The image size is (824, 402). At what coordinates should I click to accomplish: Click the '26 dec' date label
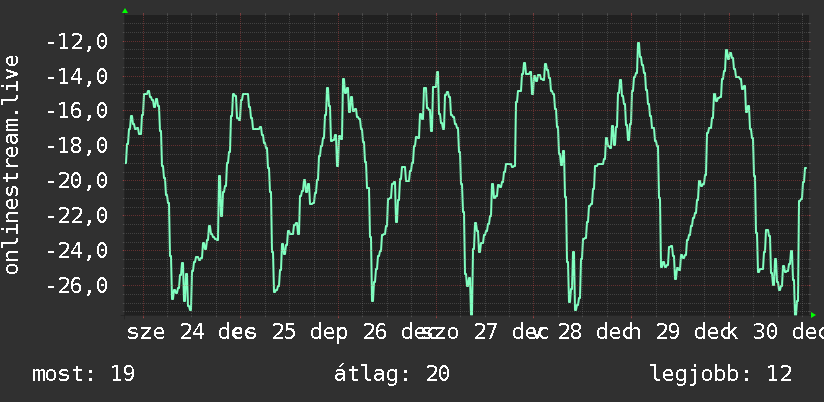pyautogui.click(x=400, y=332)
